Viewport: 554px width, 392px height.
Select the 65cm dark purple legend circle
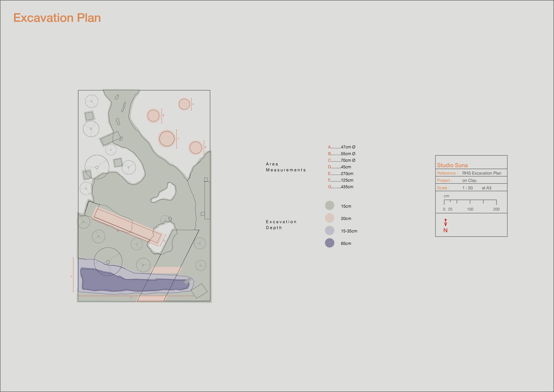[x=329, y=243]
